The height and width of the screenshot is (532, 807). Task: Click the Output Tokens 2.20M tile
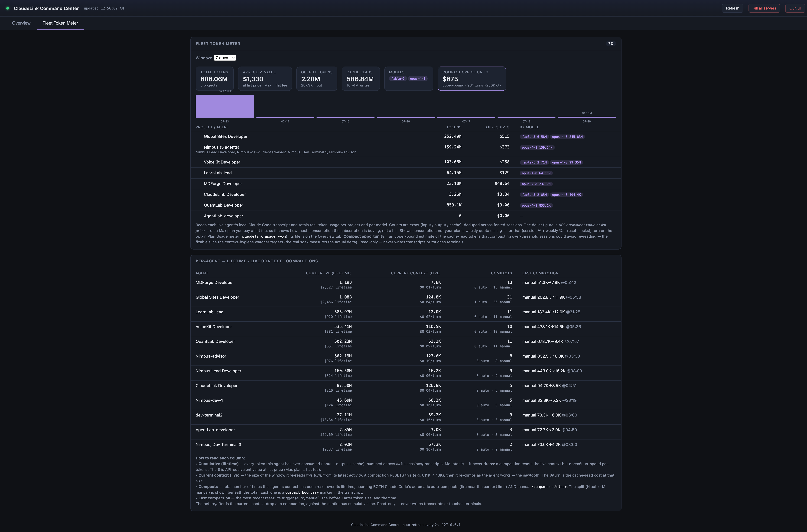pyautogui.click(x=317, y=79)
